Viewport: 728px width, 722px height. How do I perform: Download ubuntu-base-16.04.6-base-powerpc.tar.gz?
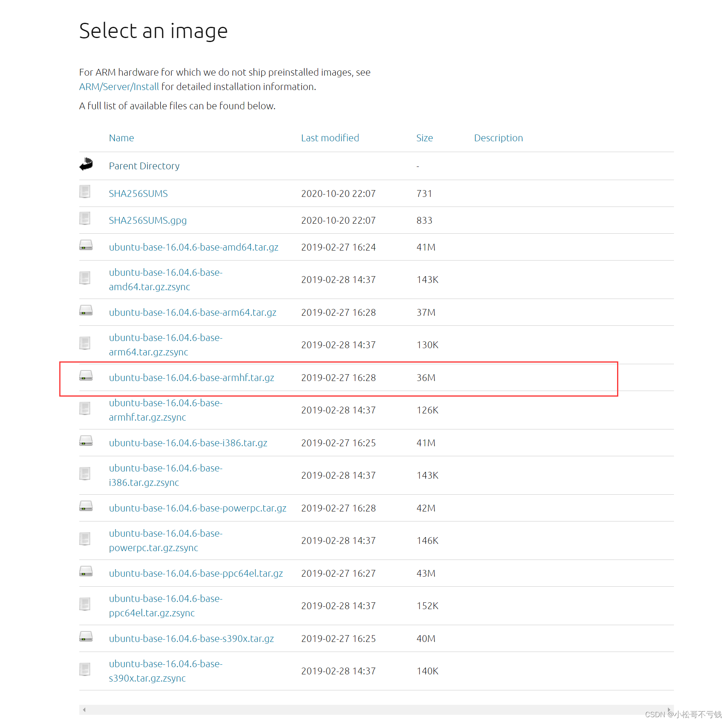(x=197, y=508)
